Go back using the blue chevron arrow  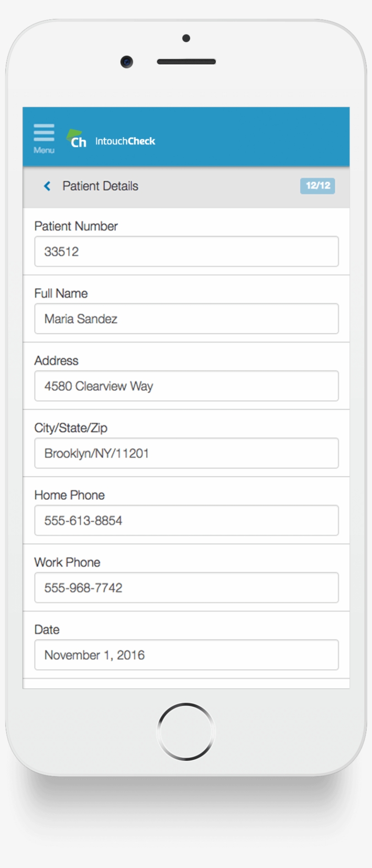[47, 186]
